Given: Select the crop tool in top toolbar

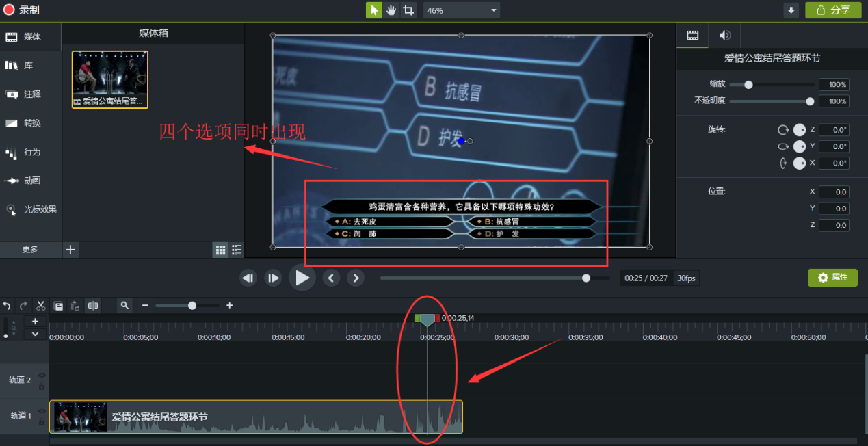Looking at the screenshot, I should coord(408,10).
